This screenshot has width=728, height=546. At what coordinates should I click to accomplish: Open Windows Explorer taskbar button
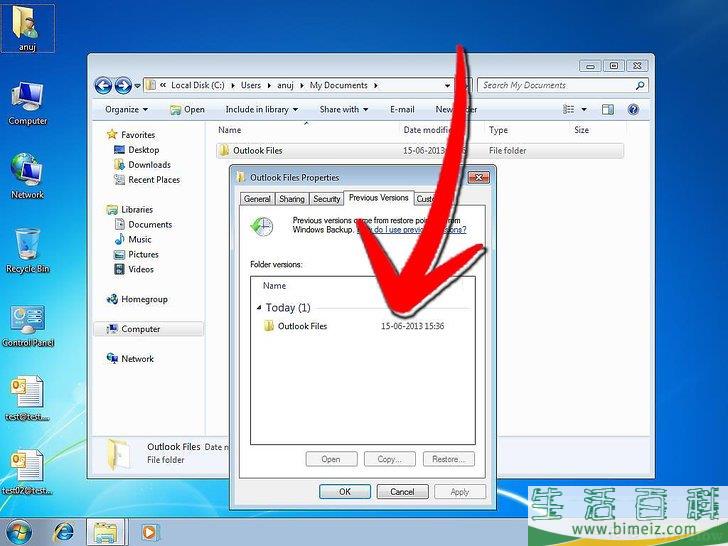tap(106, 532)
